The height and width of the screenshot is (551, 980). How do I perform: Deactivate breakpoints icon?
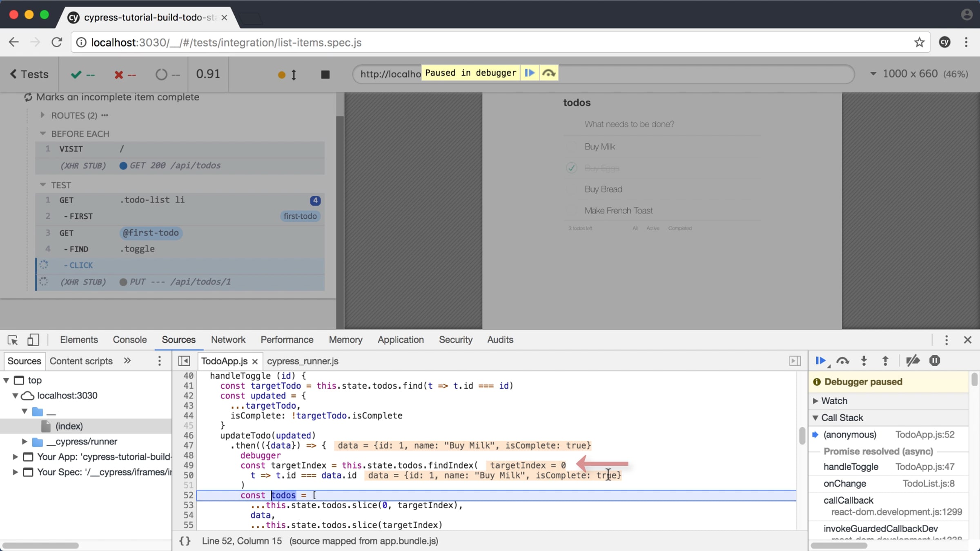(x=913, y=361)
